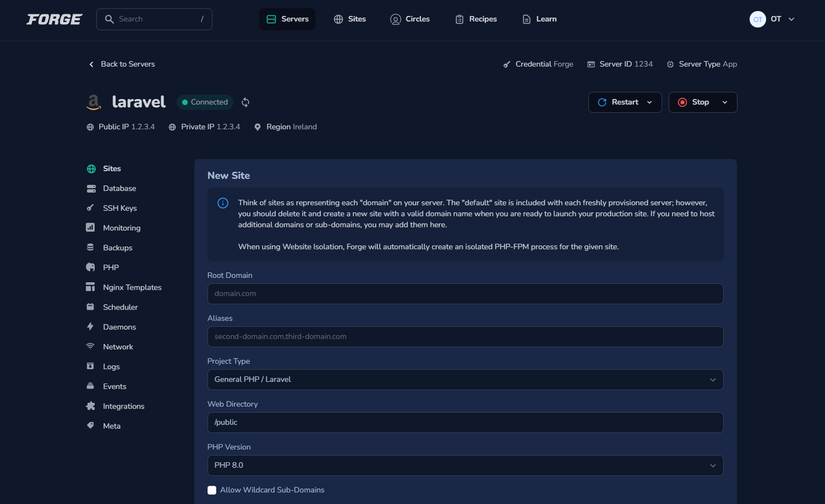
Task: Click the Scheduler calendar icon
Action: click(90, 307)
